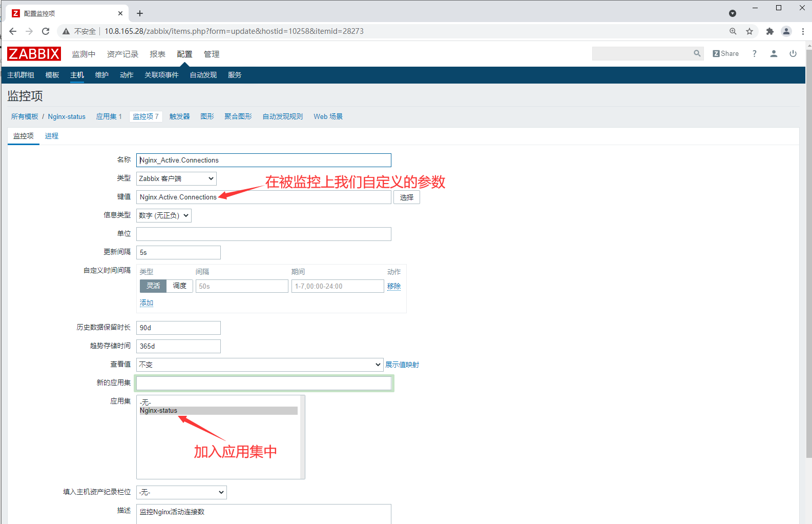
Task: Click the 选择 key button
Action: (407, 197)
